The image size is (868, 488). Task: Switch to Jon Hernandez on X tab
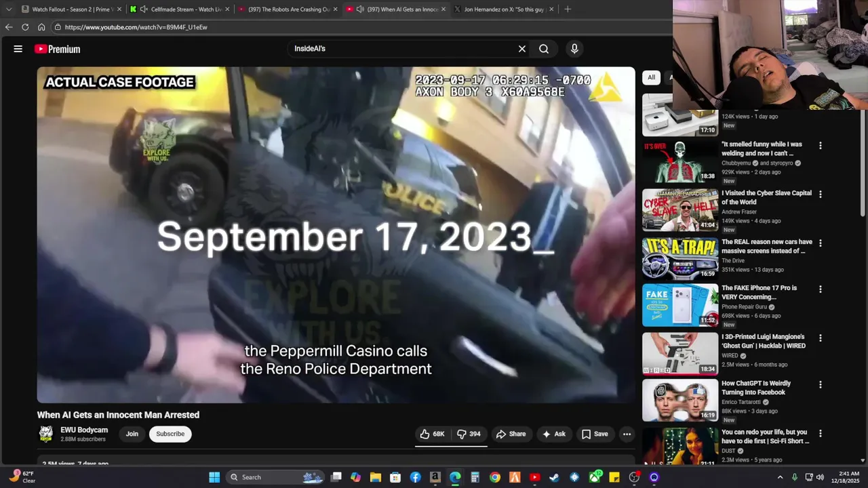504,9
